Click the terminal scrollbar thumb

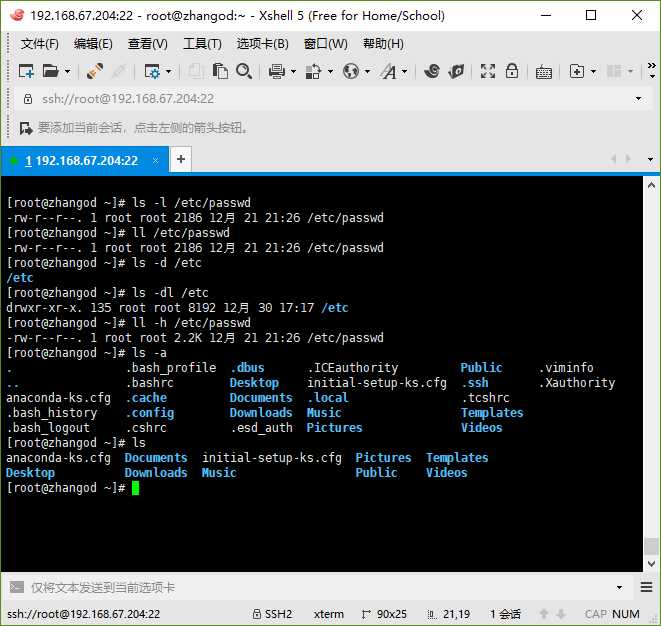click(651, 546)
